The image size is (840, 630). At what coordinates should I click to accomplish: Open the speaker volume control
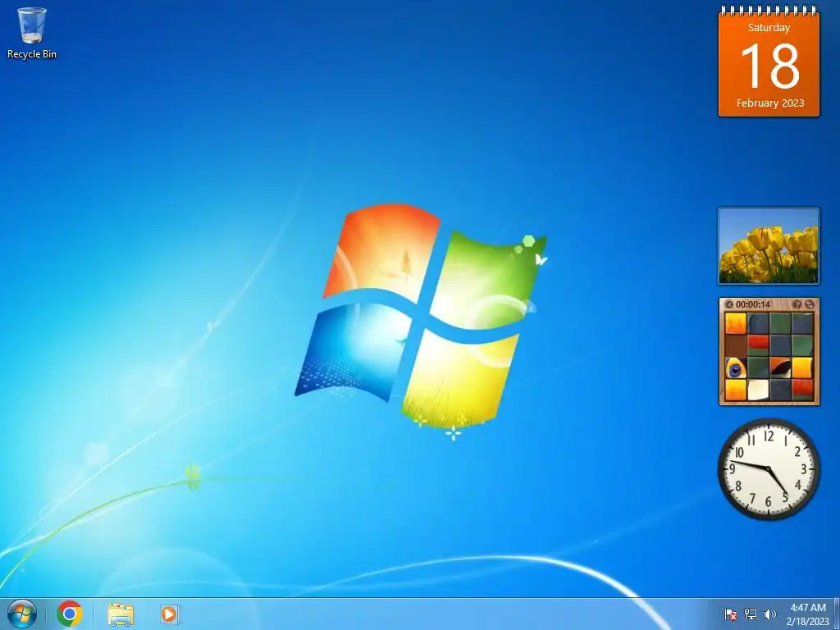coord(770,614)
